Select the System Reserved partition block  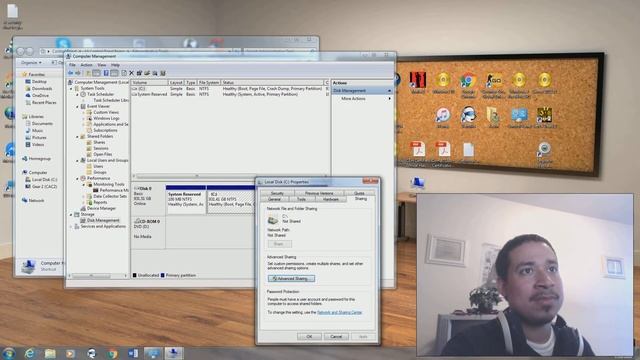coord(185,200)
